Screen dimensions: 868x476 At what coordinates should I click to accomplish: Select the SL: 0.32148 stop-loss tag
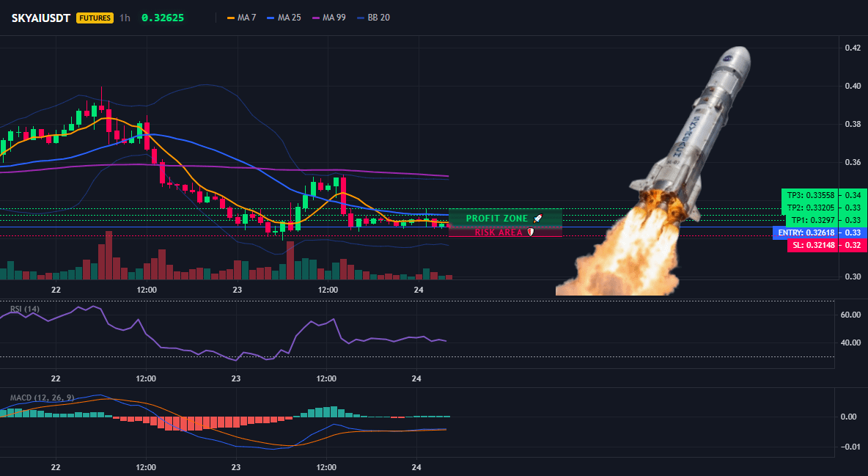812,245
